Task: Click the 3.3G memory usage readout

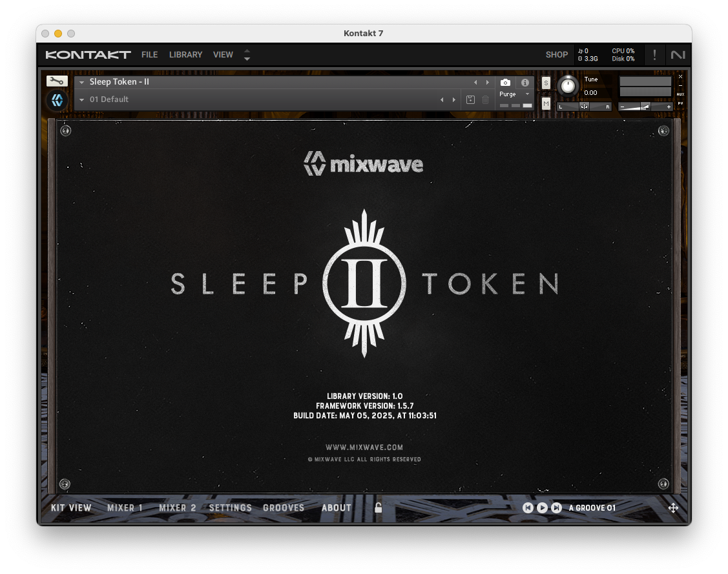Action: [588, 59]
